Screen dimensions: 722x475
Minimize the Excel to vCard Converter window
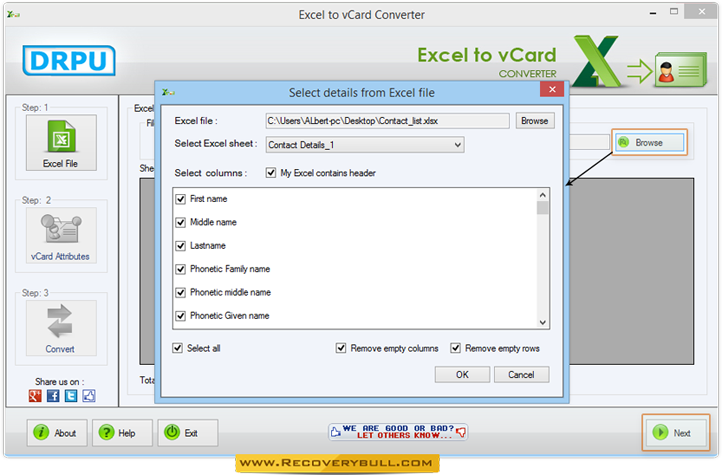coord(653,13)
